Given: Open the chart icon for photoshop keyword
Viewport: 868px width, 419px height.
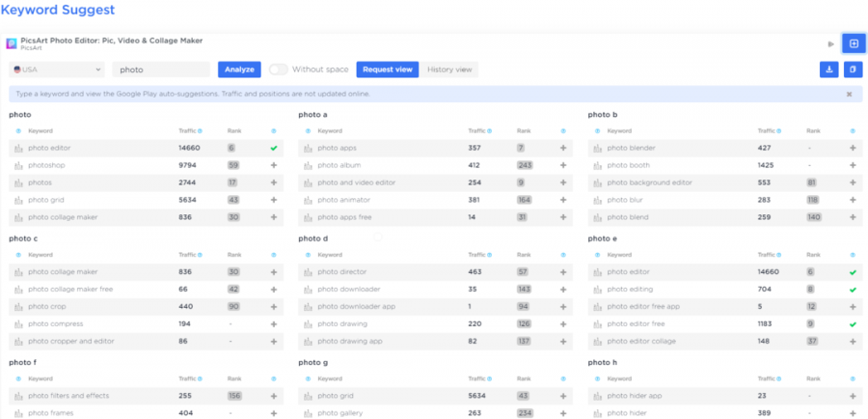Looking at the screenshot, I should click(19, 165).
